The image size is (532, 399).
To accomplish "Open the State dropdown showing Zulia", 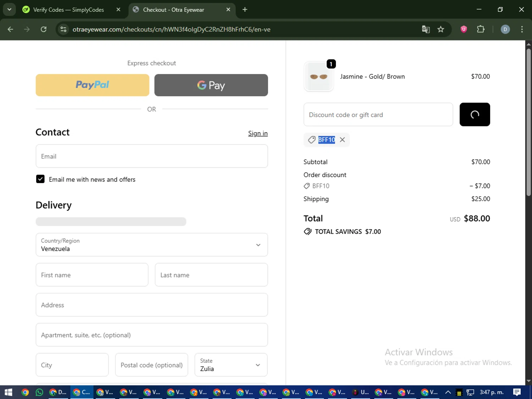I will click(231, 365).
